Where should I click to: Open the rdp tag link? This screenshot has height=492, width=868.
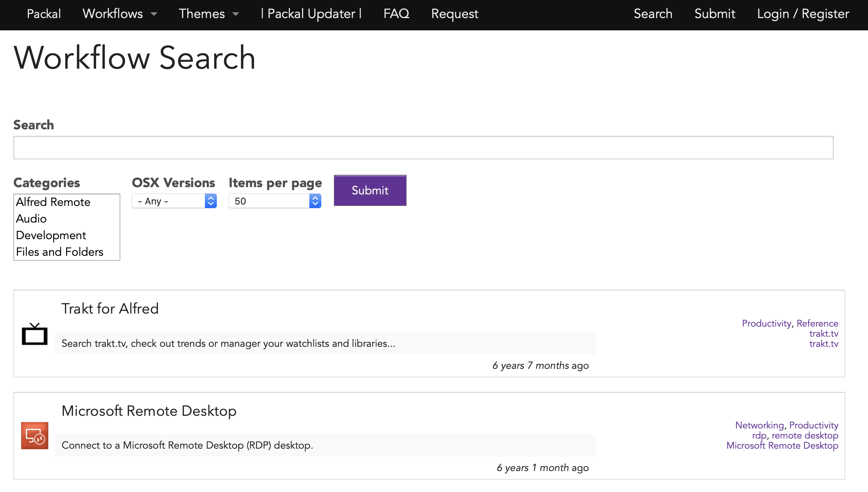[x=759, y=435]
